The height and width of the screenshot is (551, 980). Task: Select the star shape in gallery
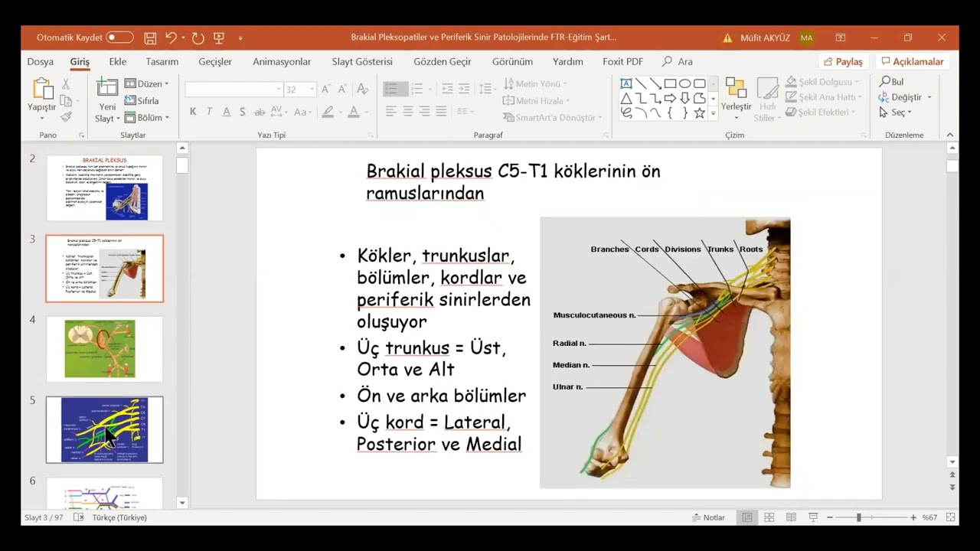point(699,112)
